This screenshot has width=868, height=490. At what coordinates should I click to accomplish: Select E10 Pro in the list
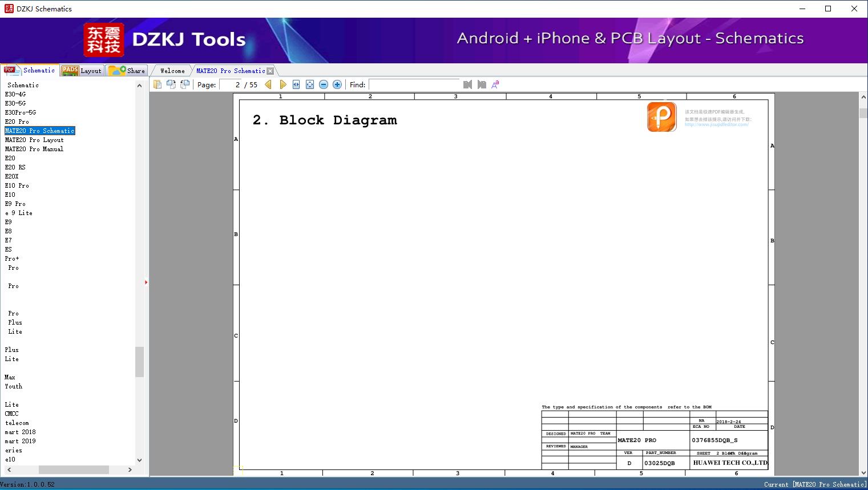click(x=17, y=185)
